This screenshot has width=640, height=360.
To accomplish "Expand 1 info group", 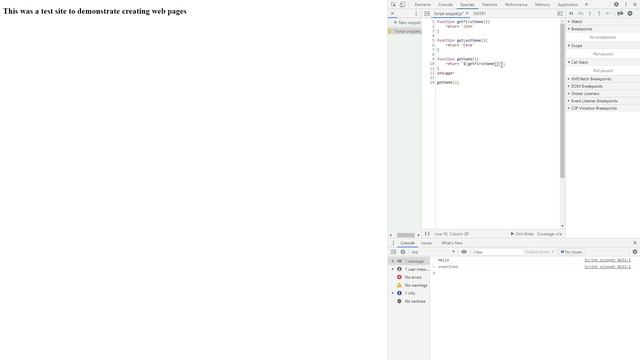I will point(409,293).
